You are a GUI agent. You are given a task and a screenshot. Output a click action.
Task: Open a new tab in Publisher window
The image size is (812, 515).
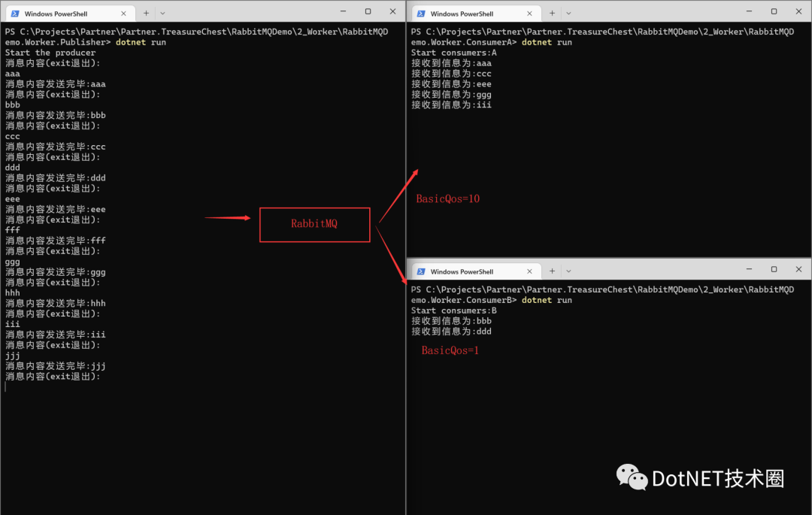tap(146, 13)
